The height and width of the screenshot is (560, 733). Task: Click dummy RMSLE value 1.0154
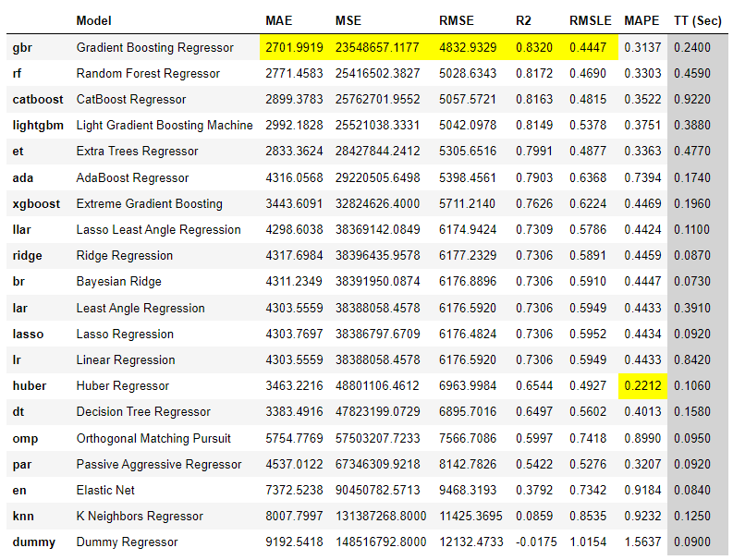(588, 542)
